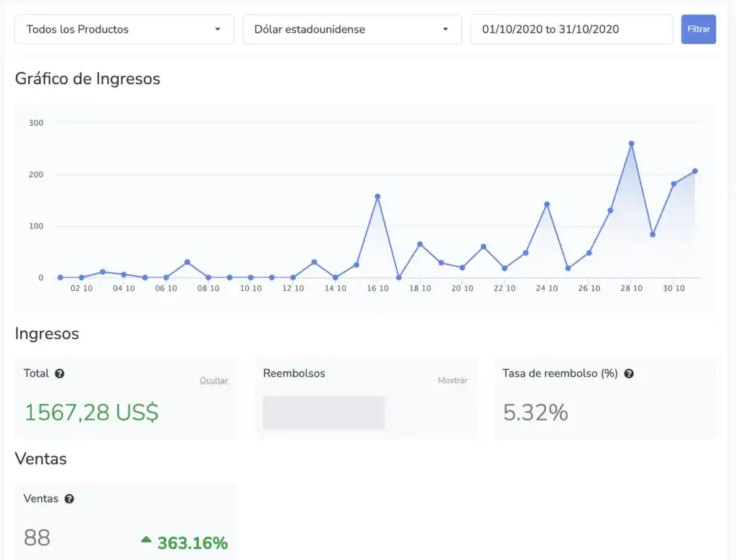Viewport: 736px width, 560px height.
Task: Open the Todos los Productos dropdown
Action: [124, 29]
